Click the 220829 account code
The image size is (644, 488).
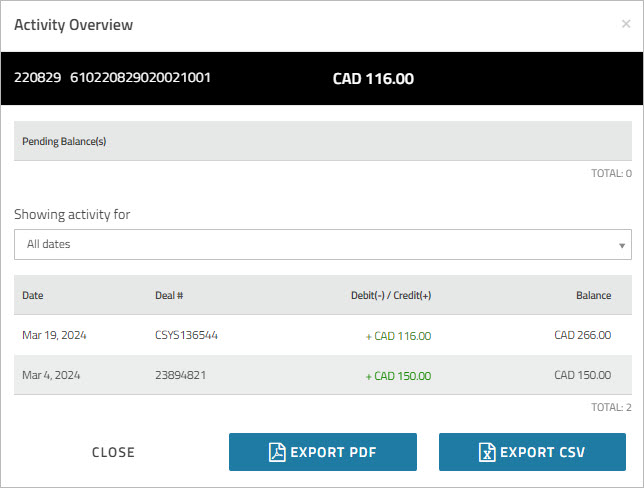[x=38, y=77]
